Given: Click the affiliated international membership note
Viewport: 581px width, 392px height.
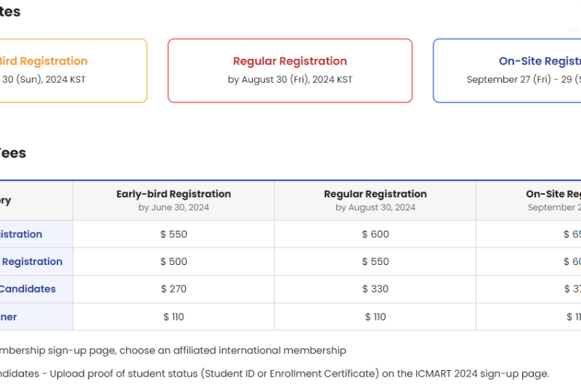Looking at the screenshot, I should pos(173,351).
